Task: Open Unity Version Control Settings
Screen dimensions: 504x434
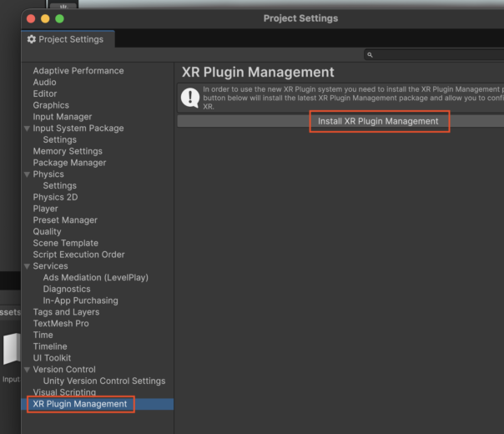Action: point(104,381)
